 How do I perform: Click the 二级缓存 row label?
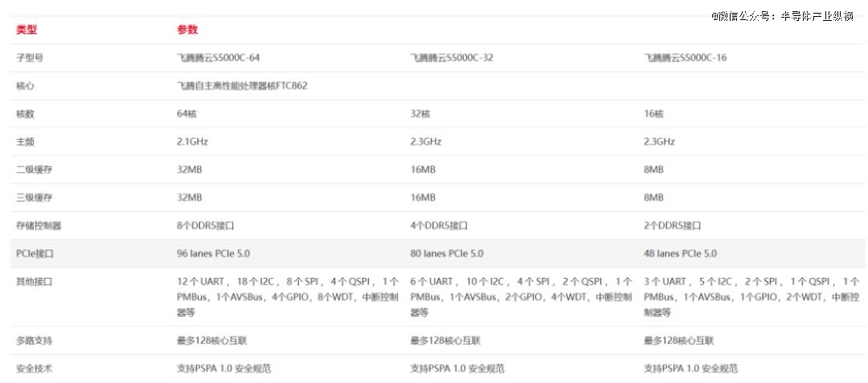pyautogui.click(x=34, y=169)
